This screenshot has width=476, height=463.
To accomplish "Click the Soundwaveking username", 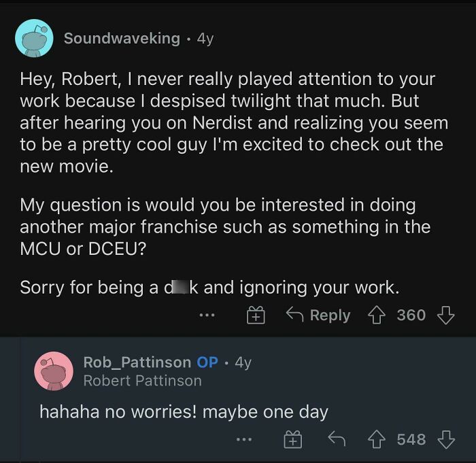I will 122,39.
